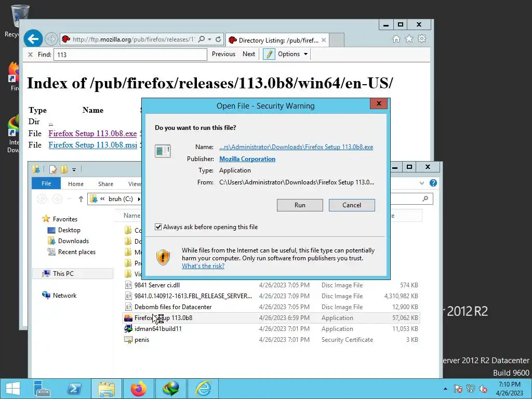532x399 pixels.
Task: Click the New Folder quick access icon
Action: click(x=64, y=169)
